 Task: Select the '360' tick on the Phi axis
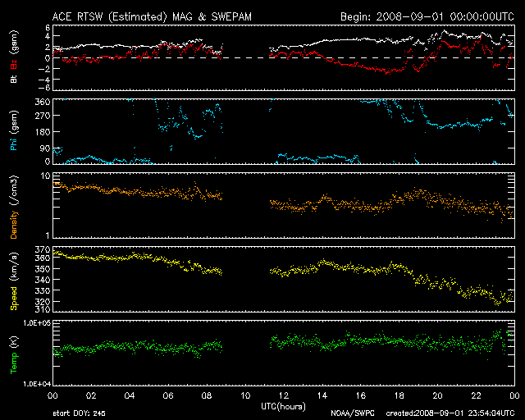pyautogui.click(x=43, y=102)
